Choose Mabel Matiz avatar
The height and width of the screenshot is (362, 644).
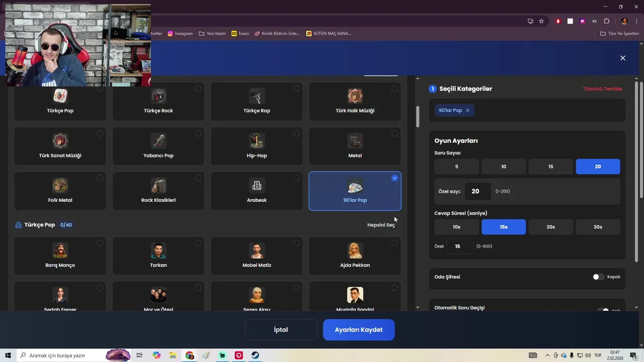(257, 250)
